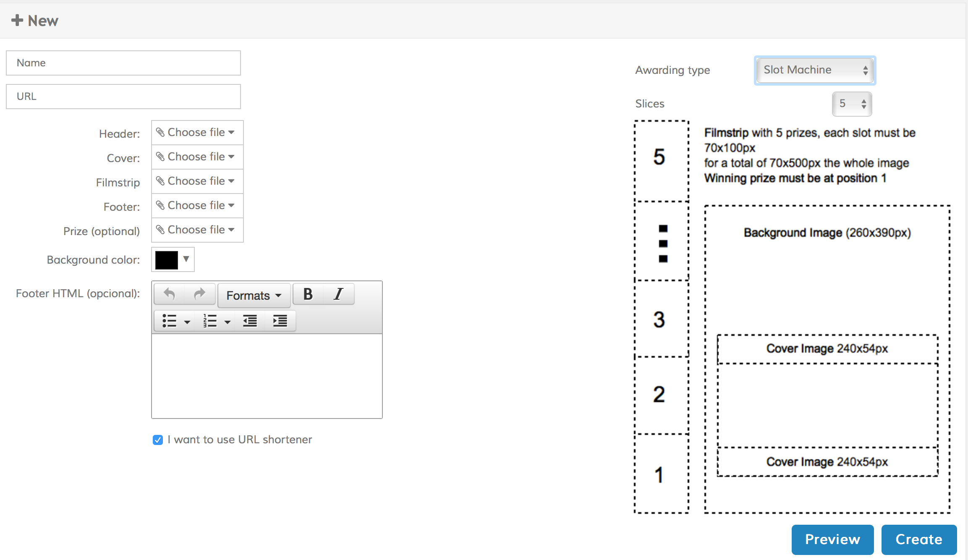
Task: Choose file for the Filmstrip
Action: (196, 181)
